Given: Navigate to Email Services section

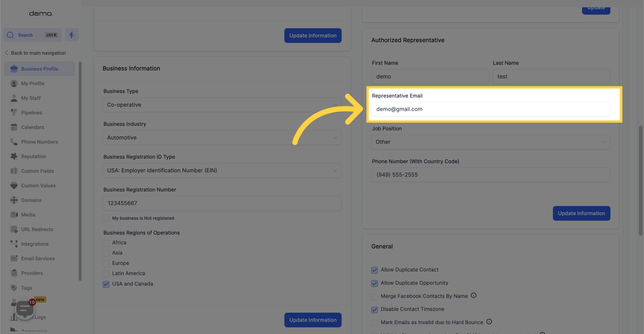Looking at the screenshot, I should pos(38,259).
